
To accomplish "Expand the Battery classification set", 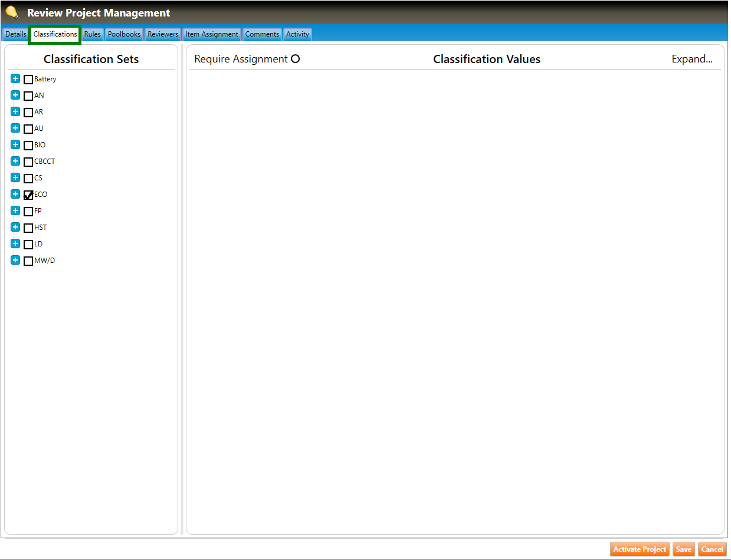I will point(15,79).
